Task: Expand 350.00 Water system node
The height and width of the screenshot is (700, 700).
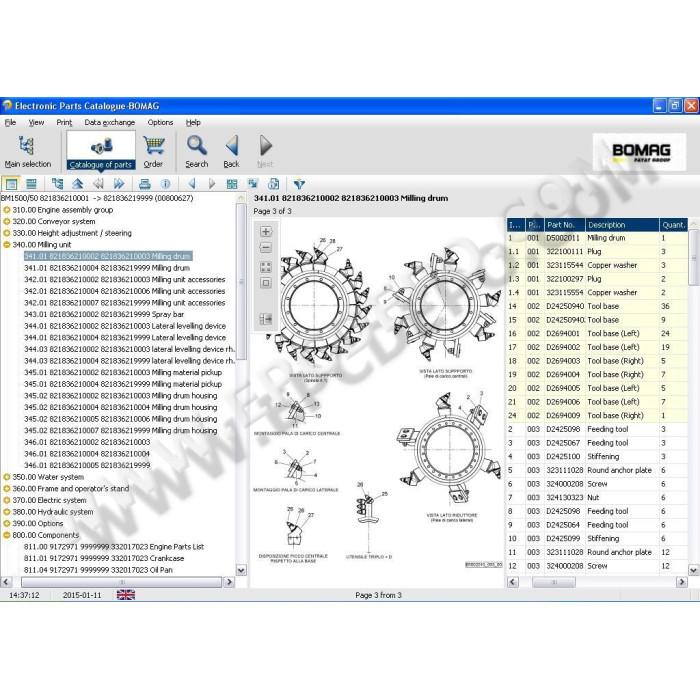Action: pyautogui.click(x=6, y=477)
